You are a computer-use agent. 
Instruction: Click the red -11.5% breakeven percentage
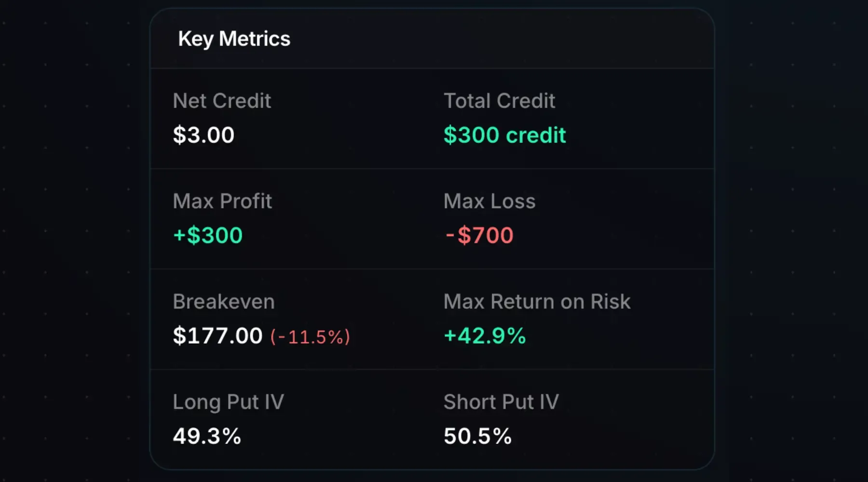tap(311, 337)
